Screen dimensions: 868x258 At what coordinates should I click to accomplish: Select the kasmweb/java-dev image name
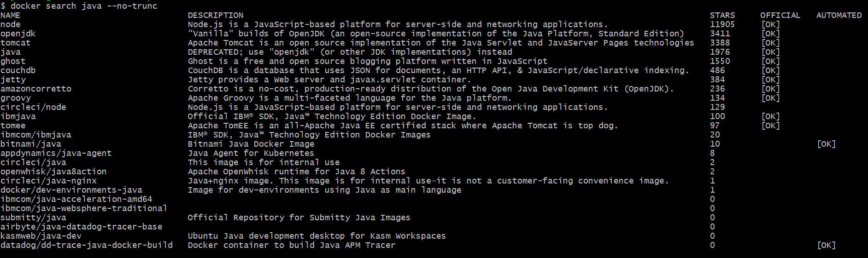pyautogui.click(x=41, y=236)
